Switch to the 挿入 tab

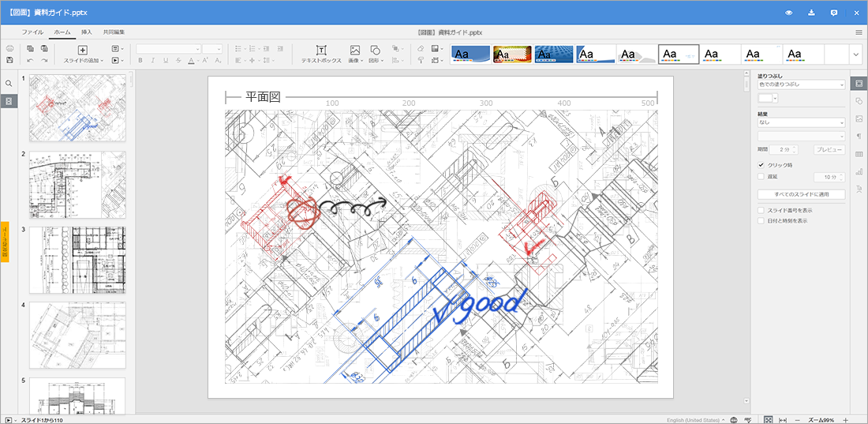pos(87,32)
